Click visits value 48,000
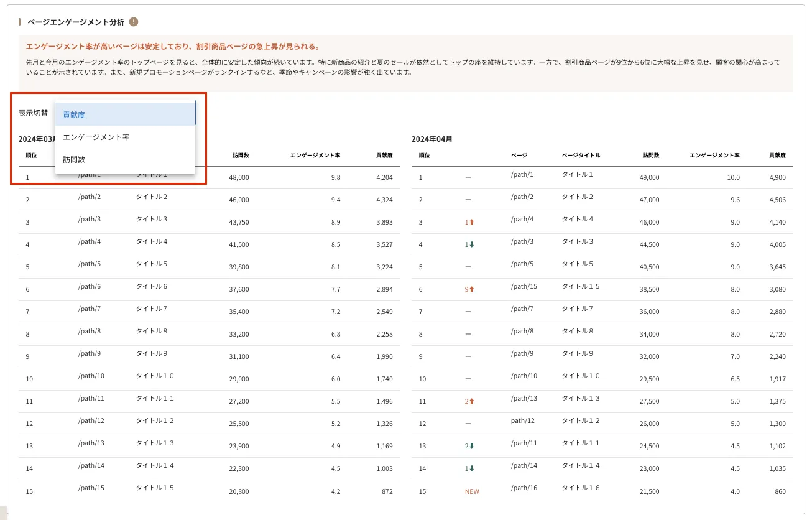The width and height of the screenshot is (812, 520). tap(239, 177)
